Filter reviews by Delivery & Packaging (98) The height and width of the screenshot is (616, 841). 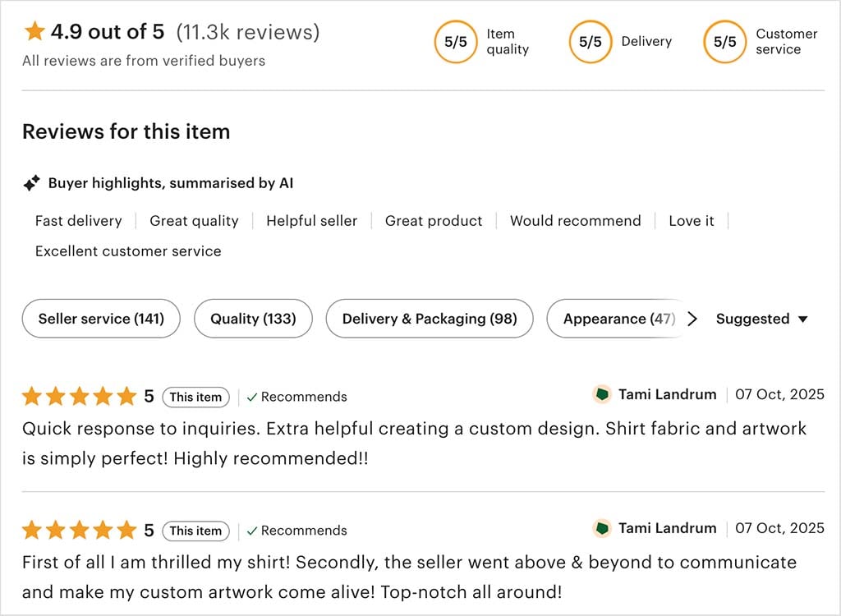(x=430, y=319)
